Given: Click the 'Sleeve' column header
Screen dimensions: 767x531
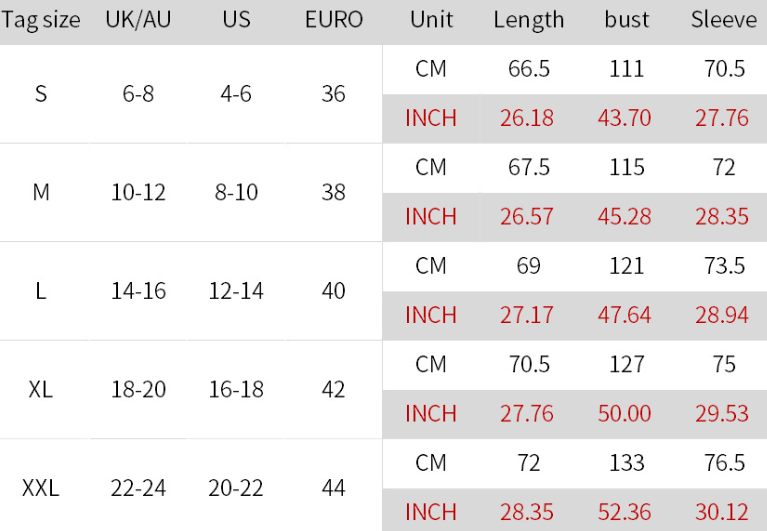Looking at the screenshot, I should pyautogui.click(x=724, y=20).
